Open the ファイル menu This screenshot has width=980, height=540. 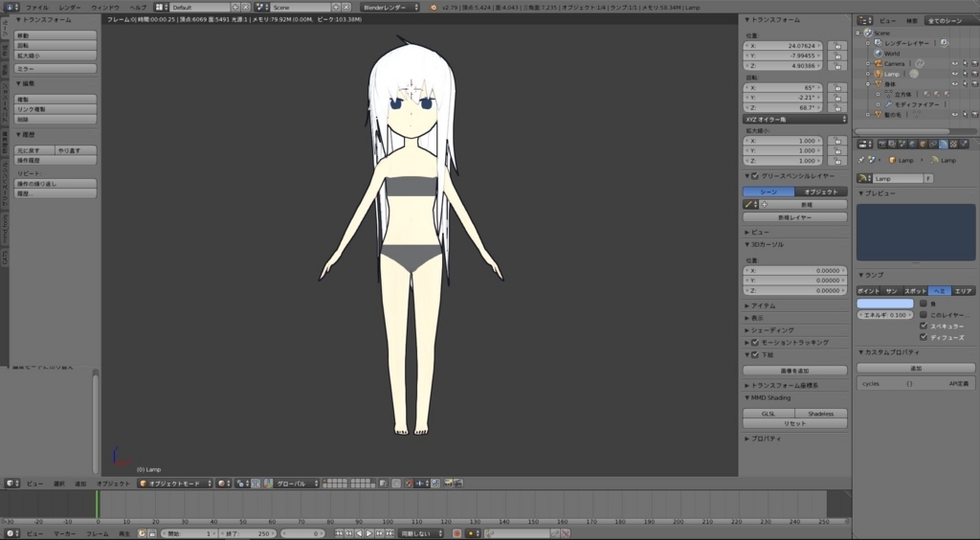click(x=36, y=7)
